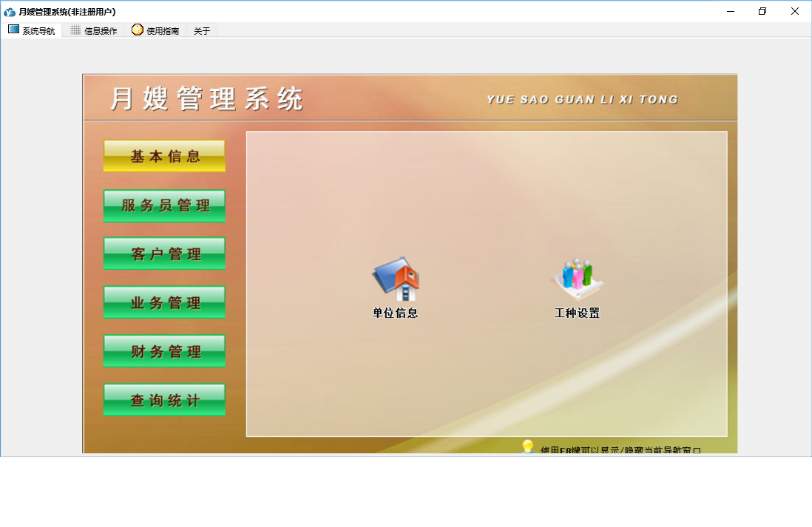Click the lightbulb tip icon
The image size is (812, 527).
528,446
